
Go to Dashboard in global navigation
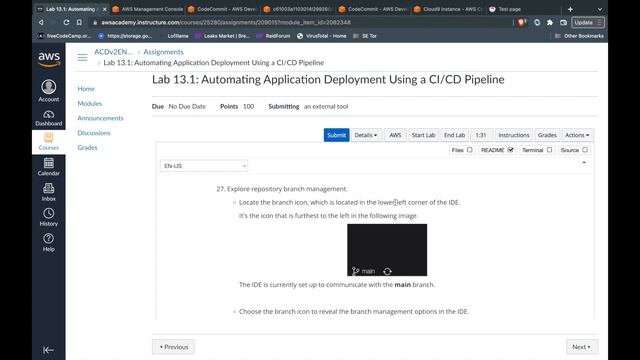point(49,118)
